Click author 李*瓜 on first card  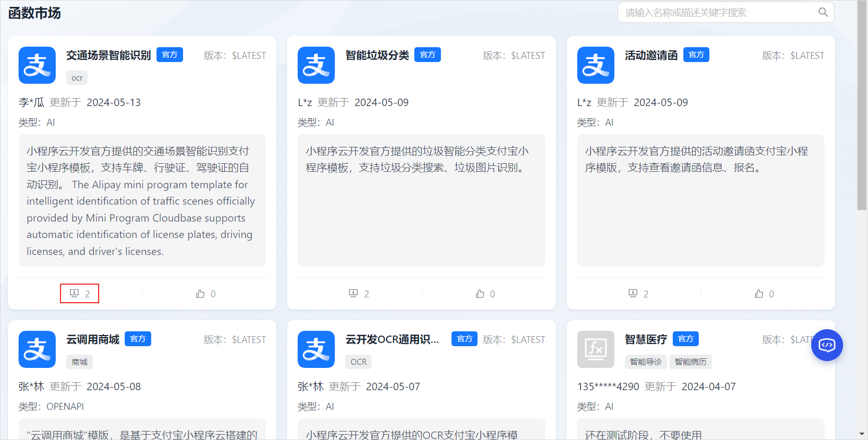[x=31, y=102]
